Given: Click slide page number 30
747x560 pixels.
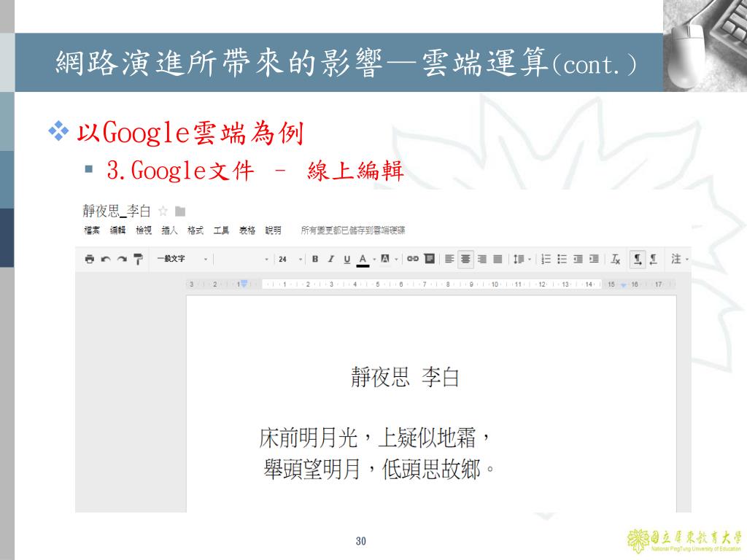Looking at the screenshot, I should click(x=361, y=541).
